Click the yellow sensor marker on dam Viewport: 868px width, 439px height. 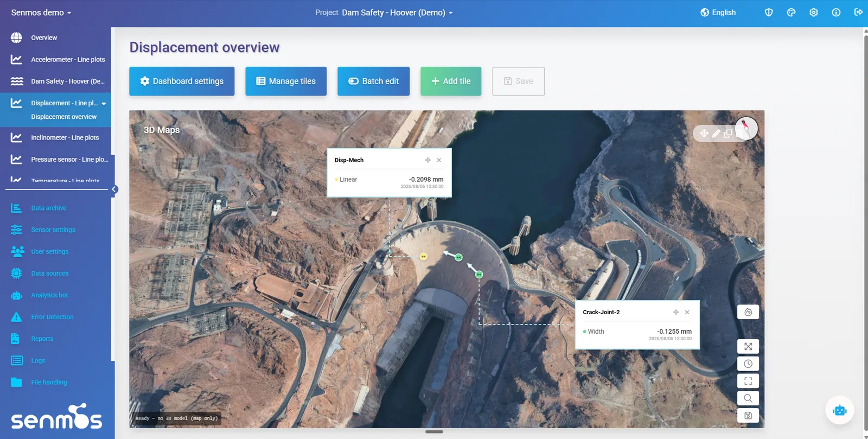click(424, 256)
